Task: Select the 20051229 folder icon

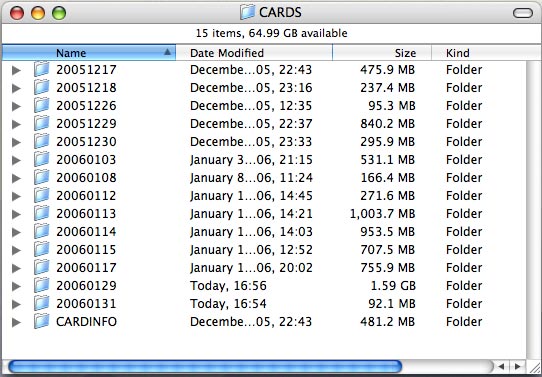Action: click(41, 123)
